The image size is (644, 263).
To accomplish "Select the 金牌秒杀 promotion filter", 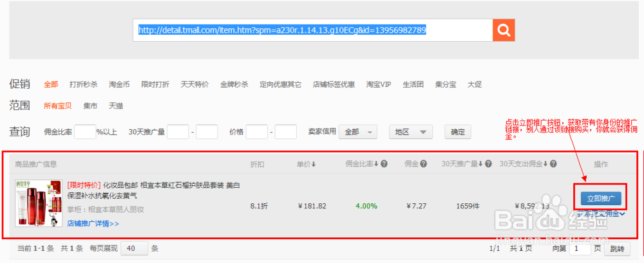I will (234, 84).
